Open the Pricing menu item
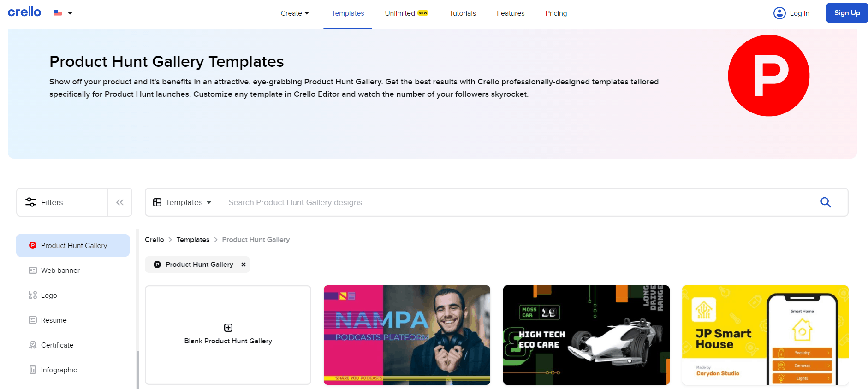Image resolution: width=868 pixels, height=389 pixels. click(x=556, y=13)
